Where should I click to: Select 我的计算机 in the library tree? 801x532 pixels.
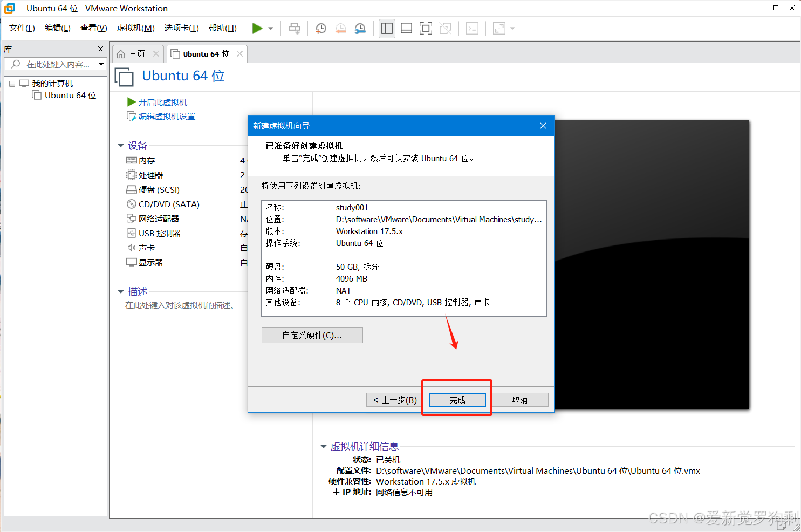pyautogui.click(x=52, y=83)
